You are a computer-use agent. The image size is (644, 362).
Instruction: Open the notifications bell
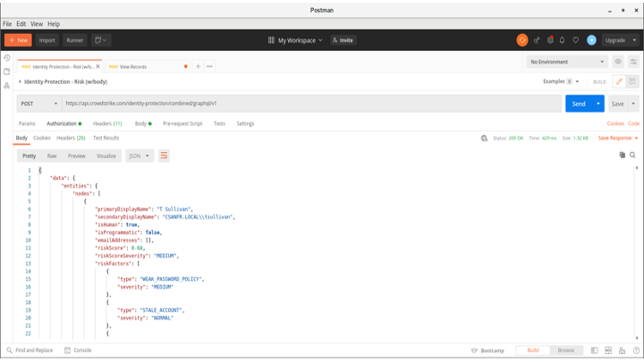tap(563, 40)
